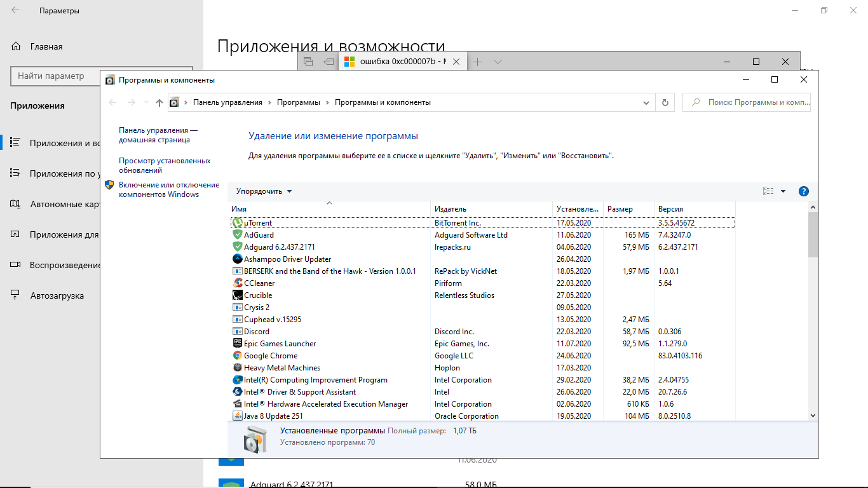Image resolution: width=868 pixels, height=488 pixels.
Task: Open the view options dropdown arrow
Action: tap(783, 191)
